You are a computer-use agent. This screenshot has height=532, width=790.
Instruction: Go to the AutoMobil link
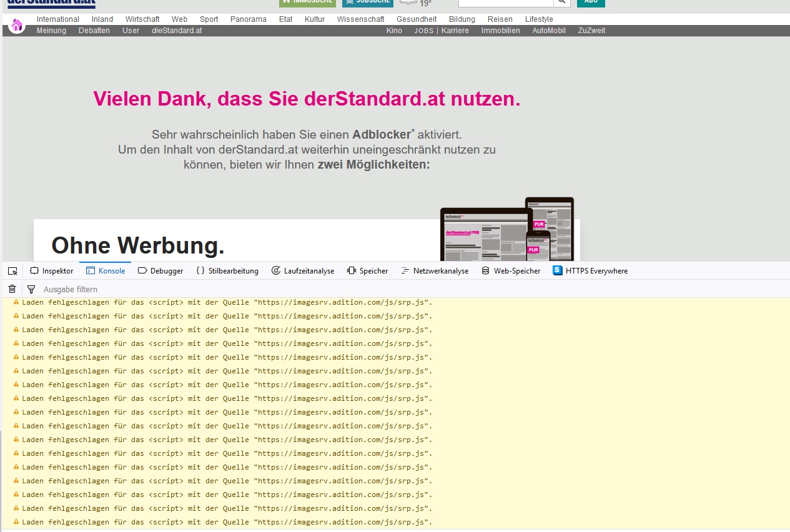click(x=549, y=31)
